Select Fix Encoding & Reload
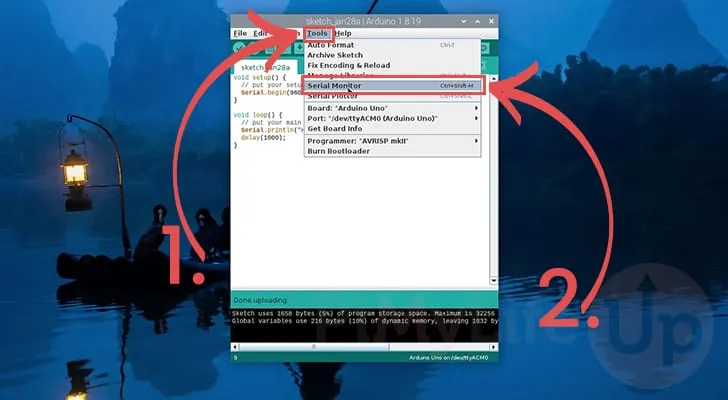 [x=392, y=65]
